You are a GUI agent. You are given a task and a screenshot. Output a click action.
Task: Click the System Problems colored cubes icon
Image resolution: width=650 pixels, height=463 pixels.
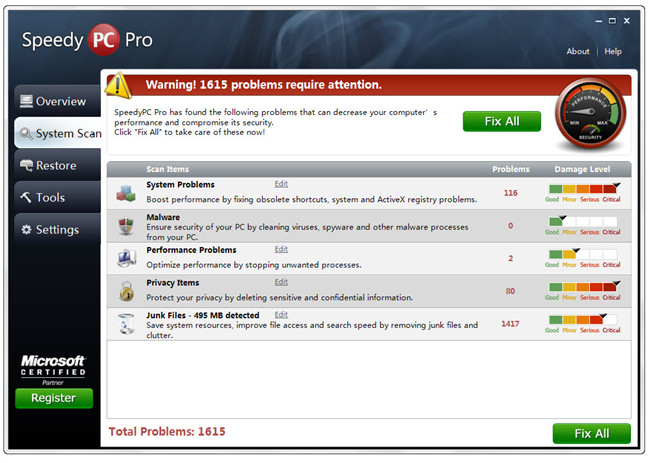126,193
